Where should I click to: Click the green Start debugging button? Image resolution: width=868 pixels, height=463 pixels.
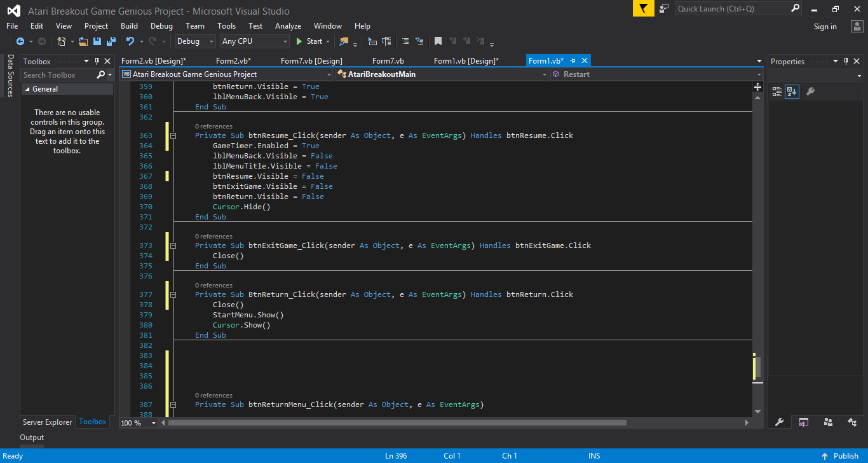(x=309, y=41)
